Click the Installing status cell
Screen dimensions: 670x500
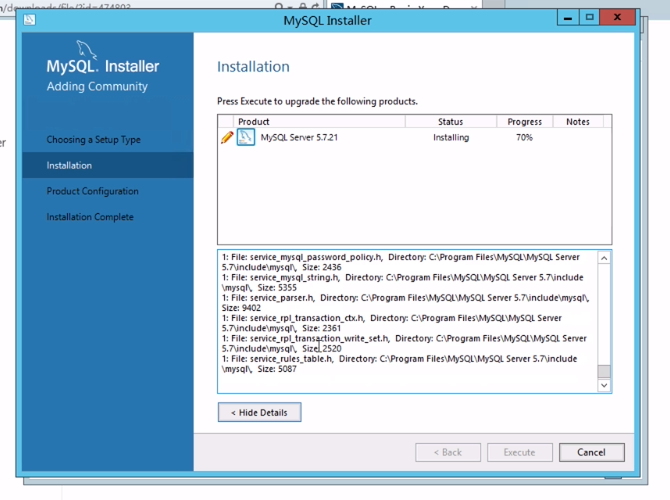pyautogui.click(x=451, y=137)
